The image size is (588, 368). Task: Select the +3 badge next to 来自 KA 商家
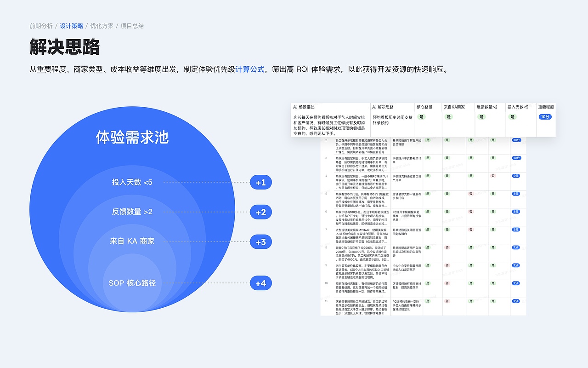click(x=260, y=241)
